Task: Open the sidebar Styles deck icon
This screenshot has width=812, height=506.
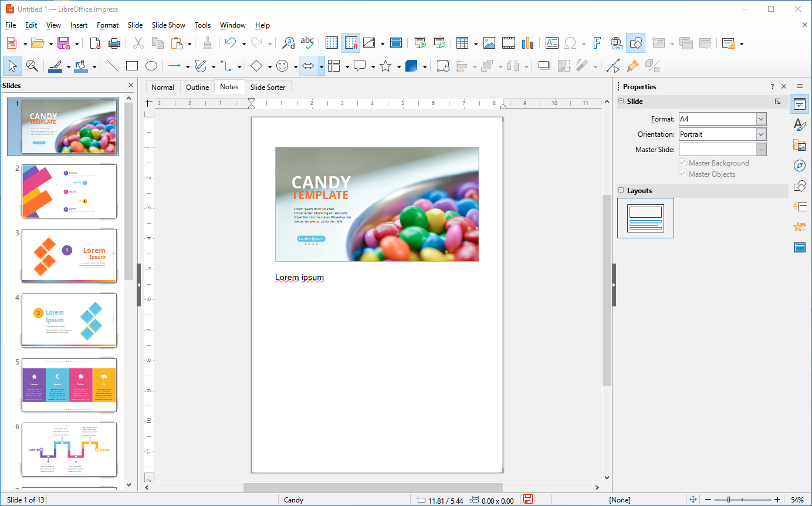Action: [x=800, y=124]
